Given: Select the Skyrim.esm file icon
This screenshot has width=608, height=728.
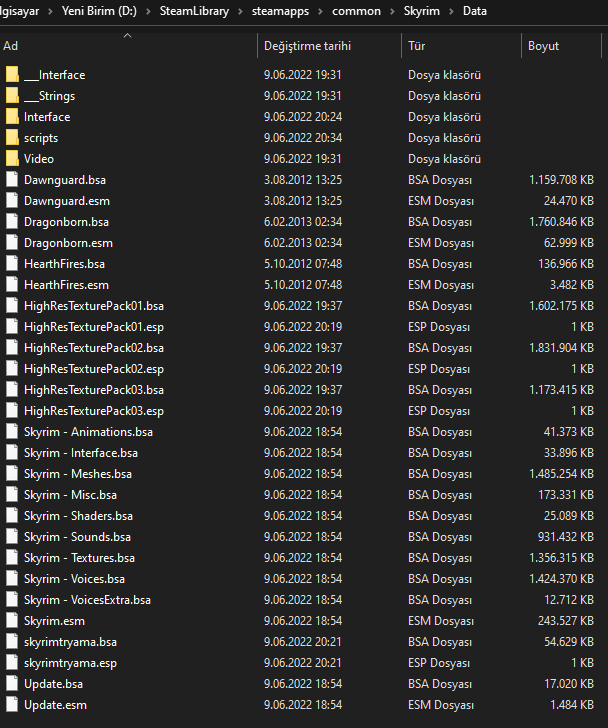Looking at the screenshot, I should [12, 620].
